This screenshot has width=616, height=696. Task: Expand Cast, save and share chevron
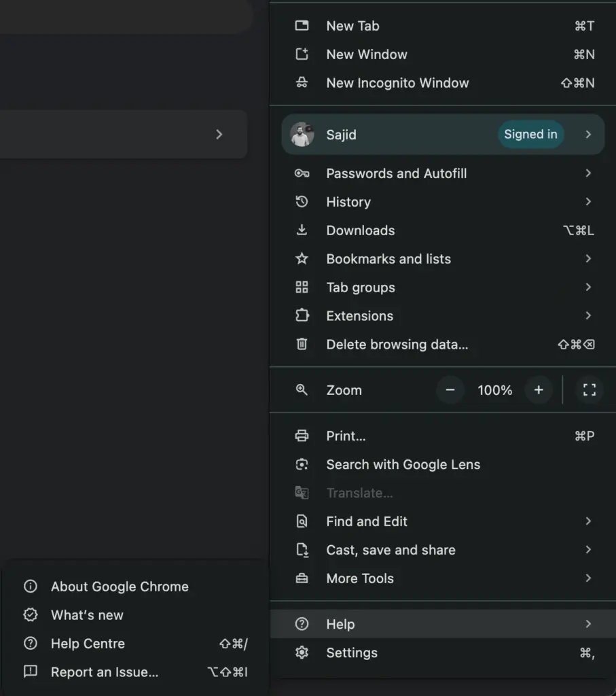pos(588,550)
